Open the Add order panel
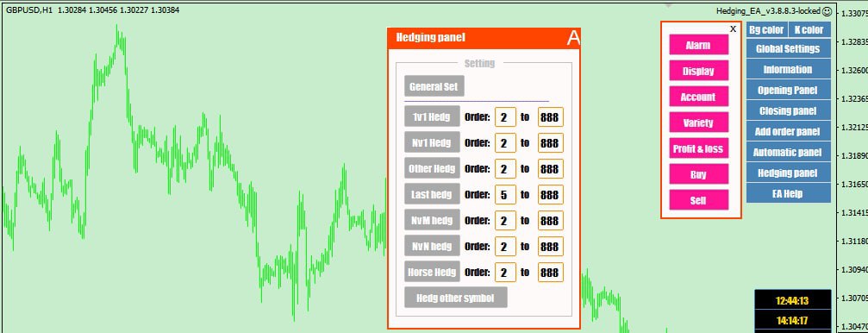This screenshot has height=333, width=868. (x=789, y=131)
